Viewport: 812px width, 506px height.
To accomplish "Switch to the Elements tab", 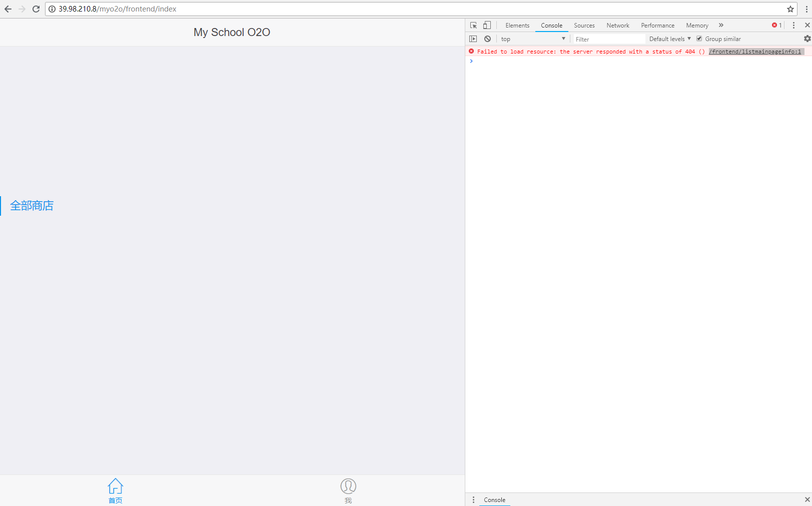I will click(x=517, y=26).
